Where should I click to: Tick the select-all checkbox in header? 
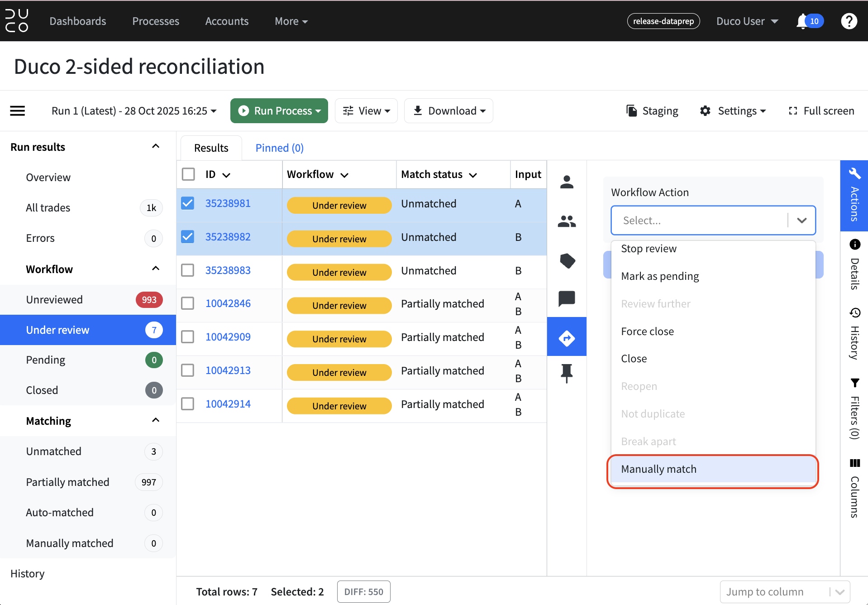(188, 174)
